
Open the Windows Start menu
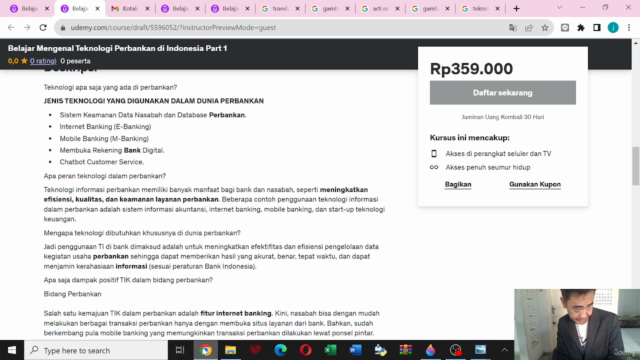pos(12,350)
